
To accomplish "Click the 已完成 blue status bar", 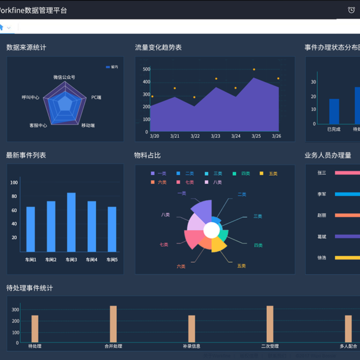I will (334, 111).
